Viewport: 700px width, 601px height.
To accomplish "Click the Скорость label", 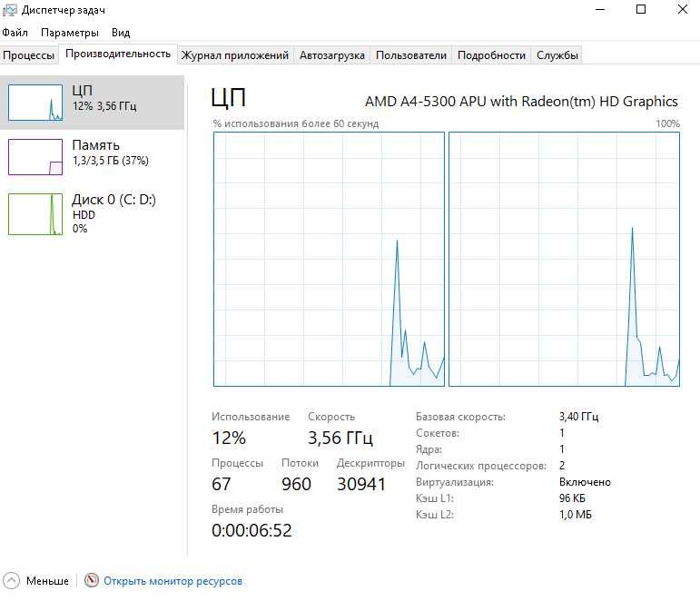I will coord(331,417).
